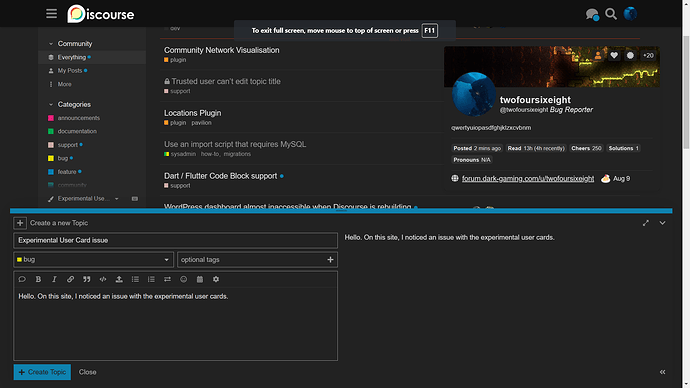The image size is (690, 388).
Task: Click into the composer message text area
Action: click(x=176, y=324)
